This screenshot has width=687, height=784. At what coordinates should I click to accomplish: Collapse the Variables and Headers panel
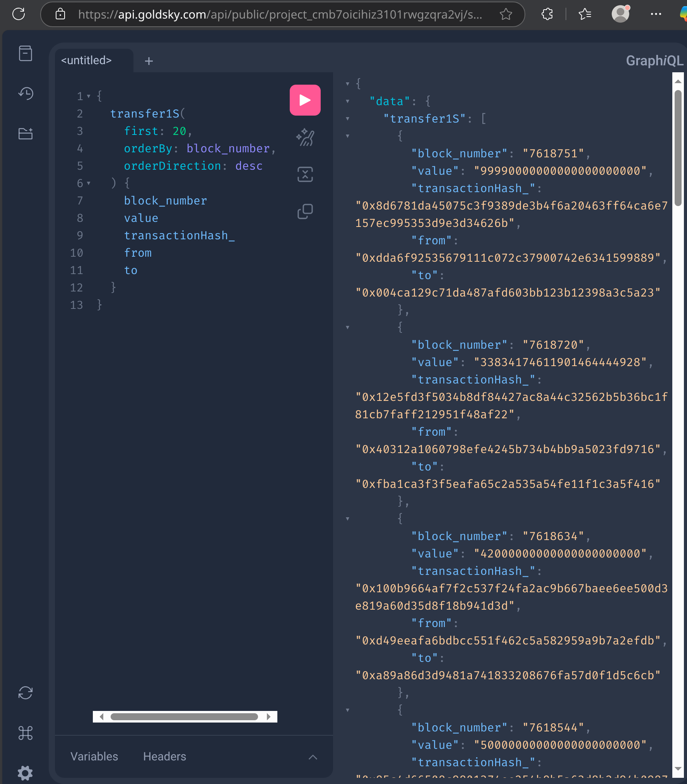313,756
